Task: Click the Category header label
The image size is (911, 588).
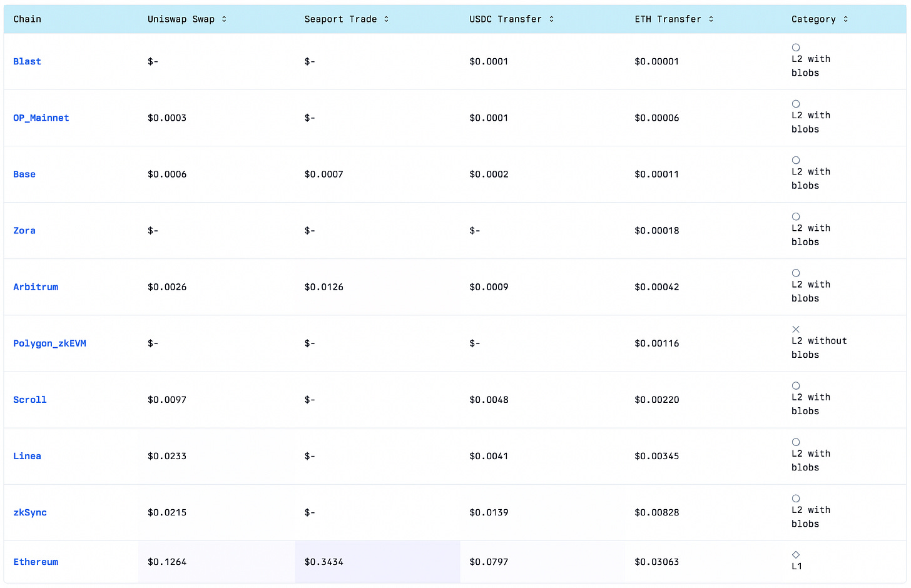Action: coord(813,19)
